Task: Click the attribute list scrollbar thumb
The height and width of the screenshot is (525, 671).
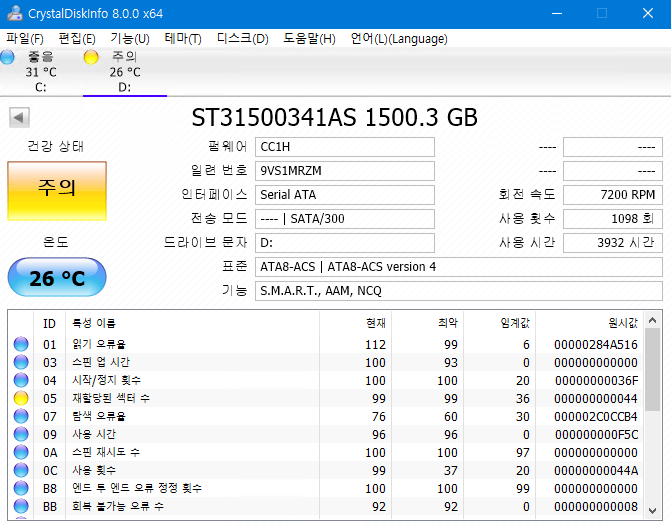Action: tap(653, 370)
